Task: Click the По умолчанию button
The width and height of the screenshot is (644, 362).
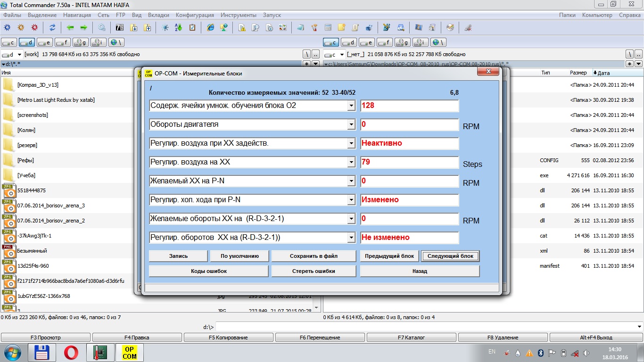Action: 240,256
